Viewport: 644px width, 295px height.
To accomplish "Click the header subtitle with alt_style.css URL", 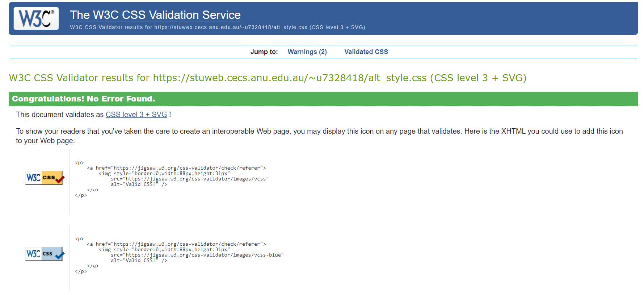I will [218, 27].
